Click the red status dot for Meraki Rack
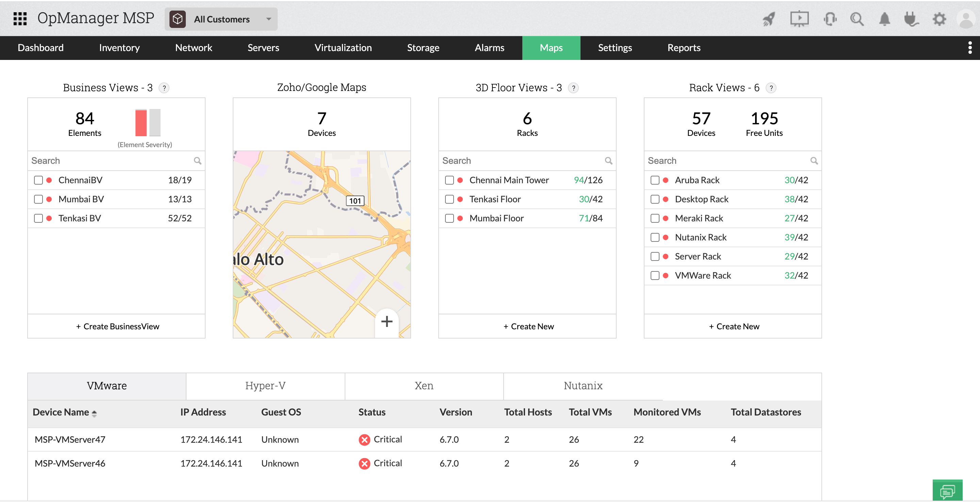Image resolution: width=980 pixels, height=502 pixels. (x=665, y=218)
